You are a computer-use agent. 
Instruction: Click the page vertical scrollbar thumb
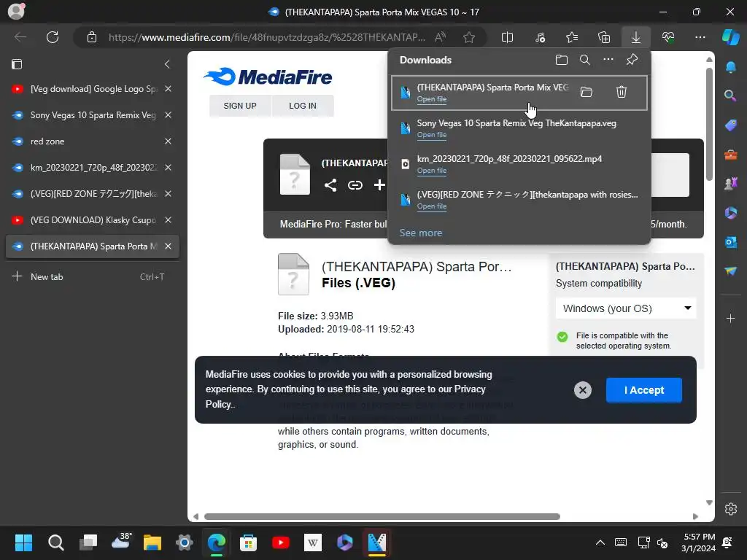click(x=709, y=124)
